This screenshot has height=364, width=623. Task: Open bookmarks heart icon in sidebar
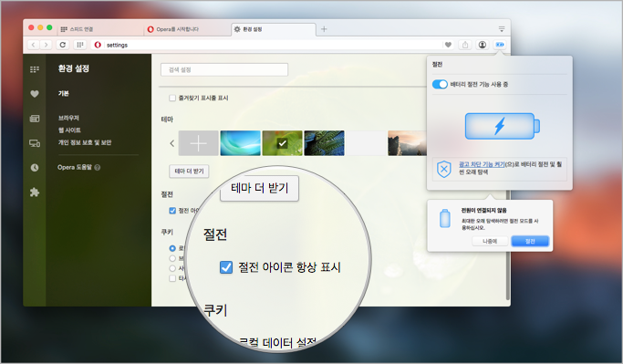35,94
